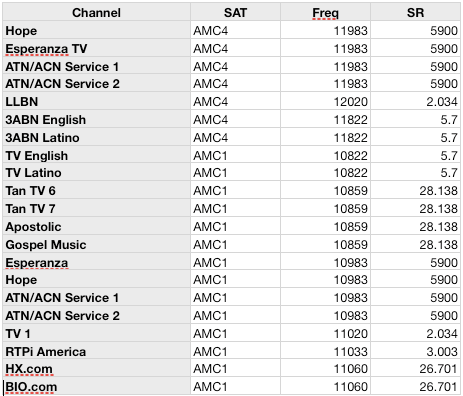The width and height of the screenshot is (463, 396).
Task: Click the SR header cell
Action: point(415,13)
